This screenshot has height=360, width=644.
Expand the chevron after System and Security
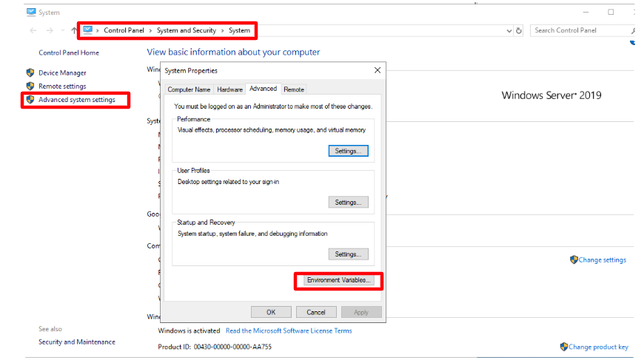click(x=222, y=30)
